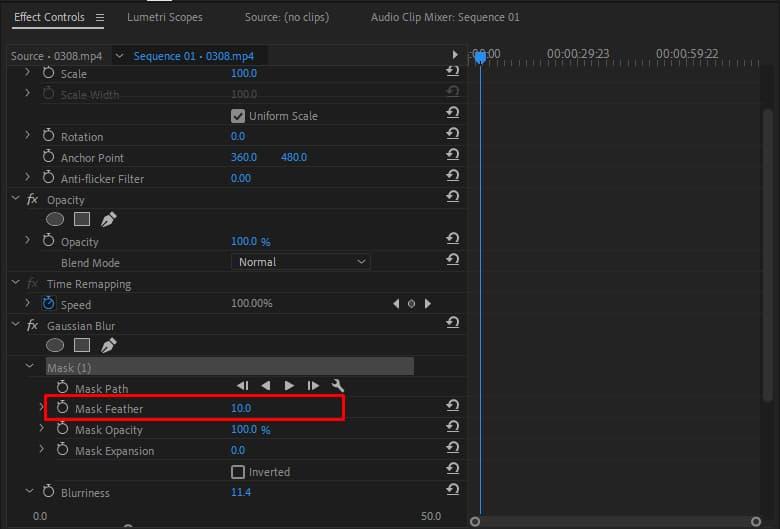Switch to the Lumetri Scopes tab

point(165,17)
